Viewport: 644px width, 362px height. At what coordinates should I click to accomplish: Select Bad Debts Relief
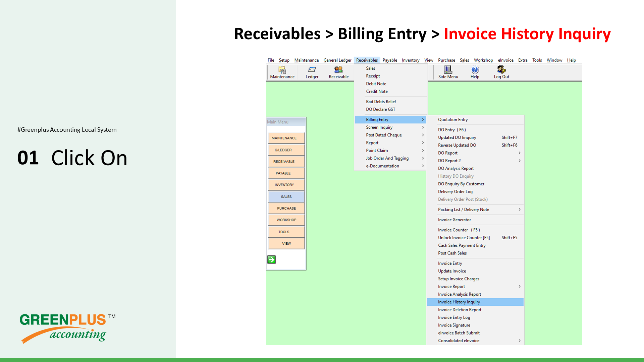[390, 102]
